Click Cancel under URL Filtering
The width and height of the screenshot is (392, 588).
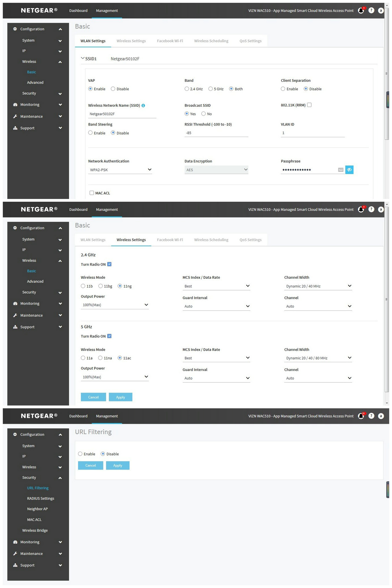(91, 465)
